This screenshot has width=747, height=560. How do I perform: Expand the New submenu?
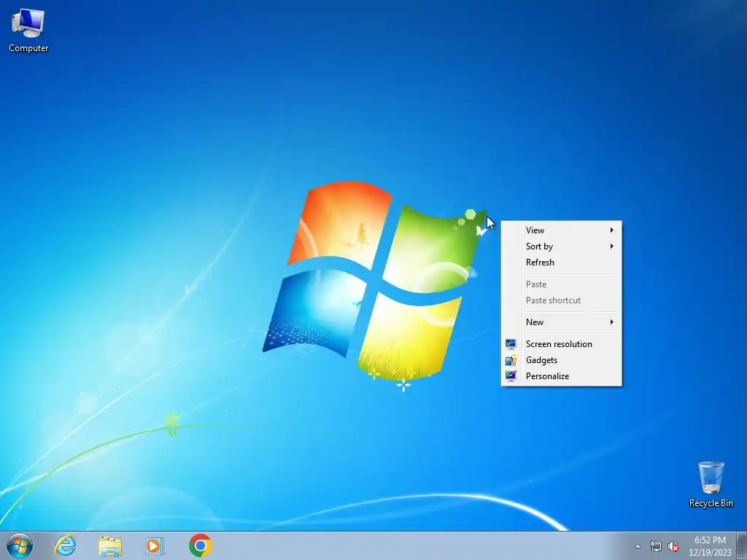[561, 322]
